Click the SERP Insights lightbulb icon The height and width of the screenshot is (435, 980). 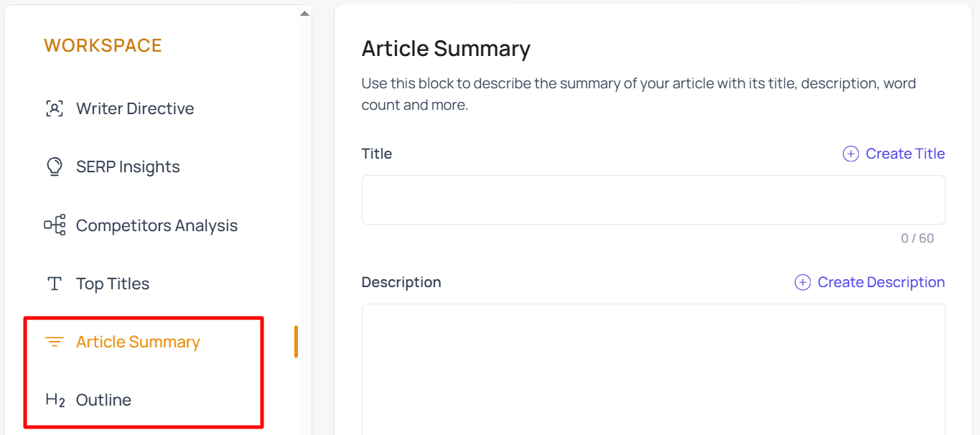pos(55,167)
